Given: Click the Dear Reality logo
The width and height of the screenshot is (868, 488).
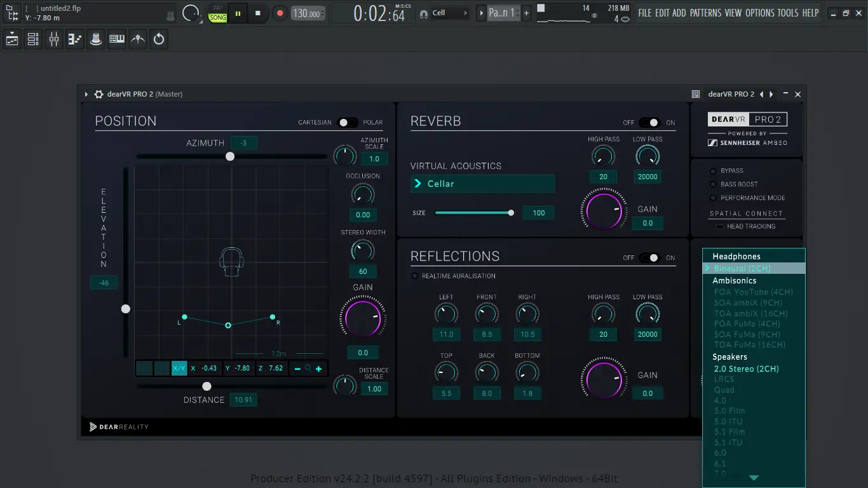Looking at the screenshot, I should [x=119, y=426].
